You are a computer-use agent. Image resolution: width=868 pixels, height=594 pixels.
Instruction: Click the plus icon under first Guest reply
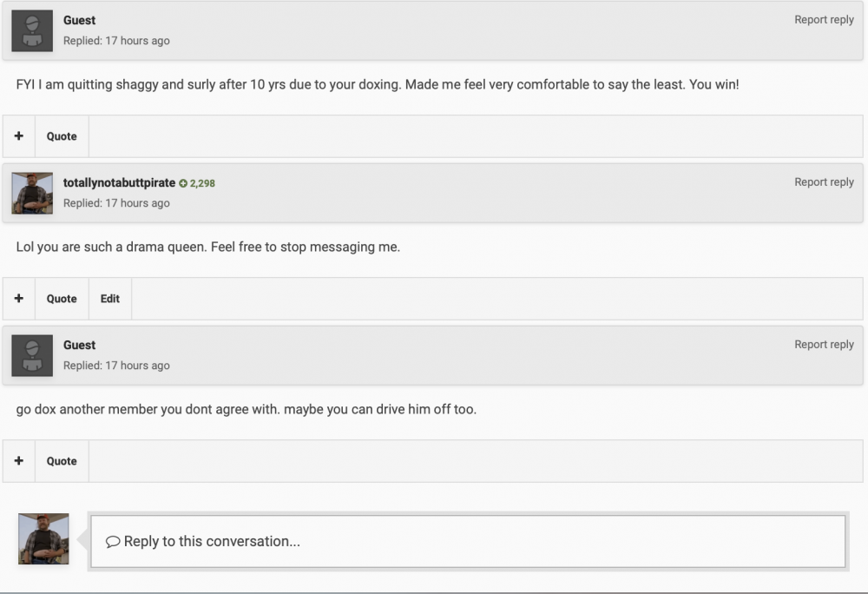19,136
